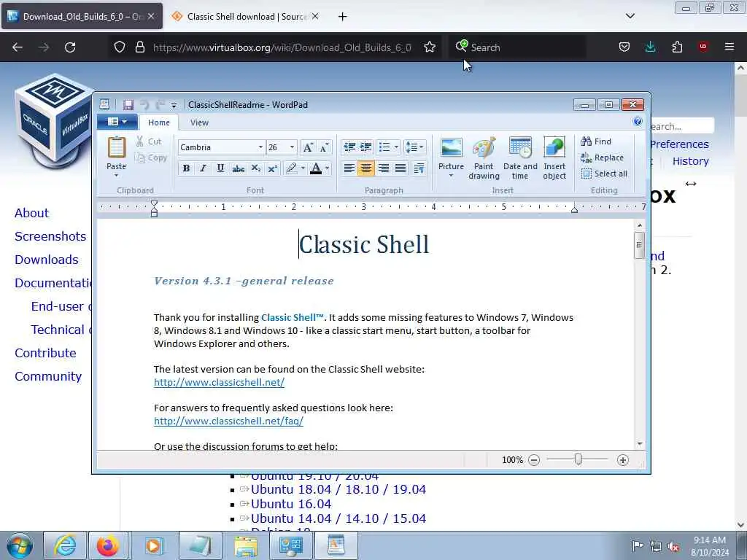
Task: Click the WordPad vertical scrollbar thumb
Action: tap(639, 245)
